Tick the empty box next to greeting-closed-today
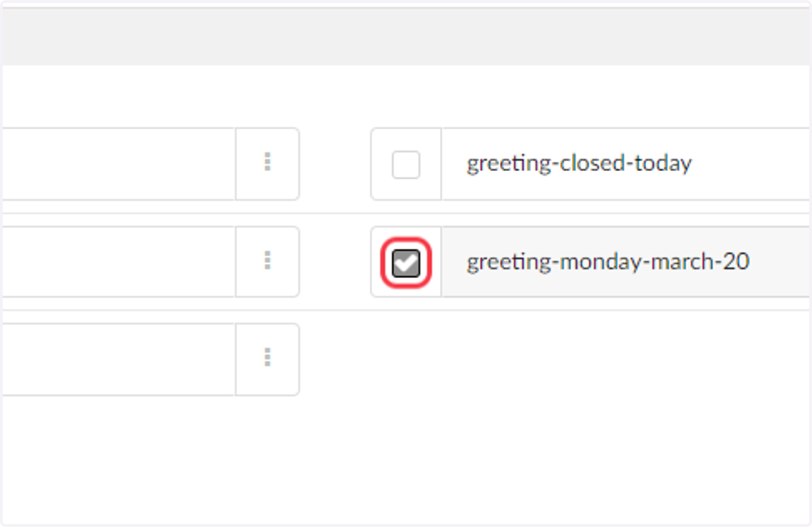The width and height of the screenshot is (812, 527). coord(406,164)
